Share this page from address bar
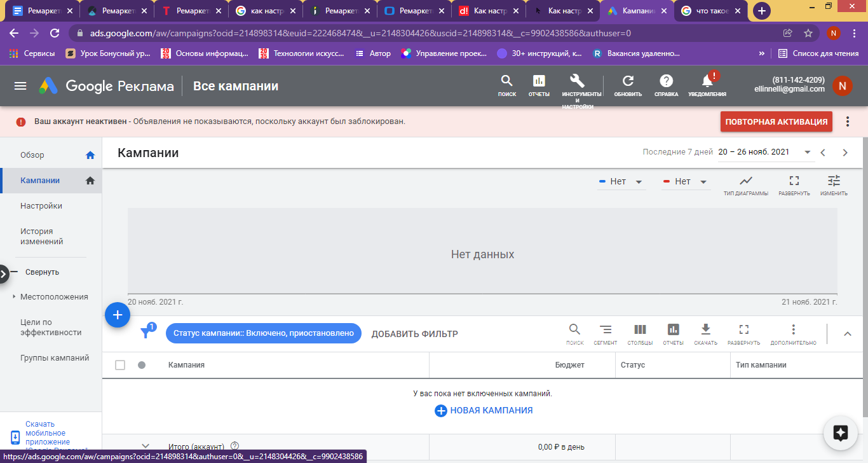Image resolution: width=868 pixels, height=463 pixels. click(788, 33)
